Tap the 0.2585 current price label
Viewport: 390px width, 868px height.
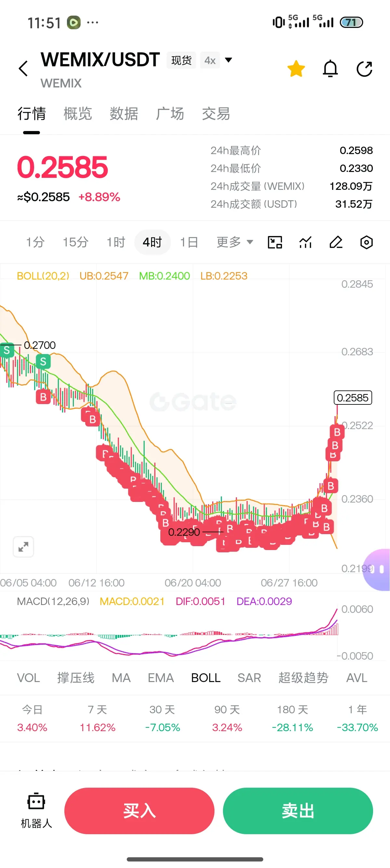point(353,398)
